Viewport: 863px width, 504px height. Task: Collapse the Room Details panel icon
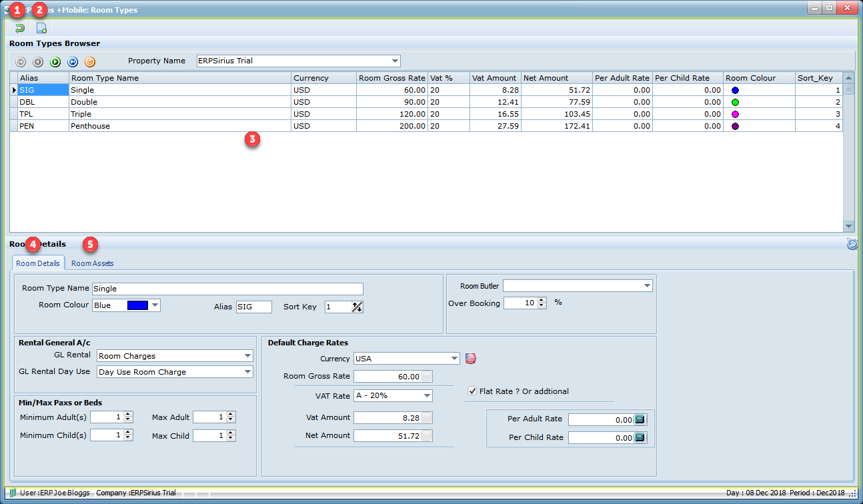[852, 244]
